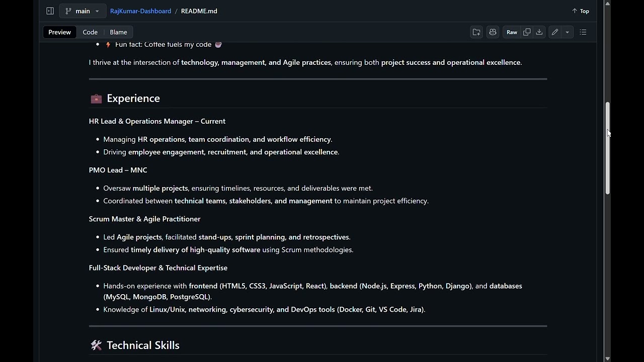644x362 pixels.
Task: Expand the file tree side panel
Action: (x=50, y=11)
